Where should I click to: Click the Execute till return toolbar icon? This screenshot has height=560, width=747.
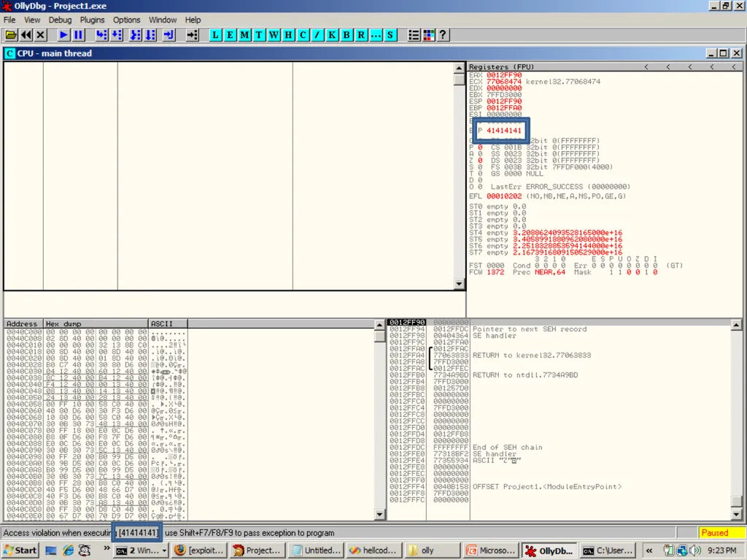click(169, 35)
